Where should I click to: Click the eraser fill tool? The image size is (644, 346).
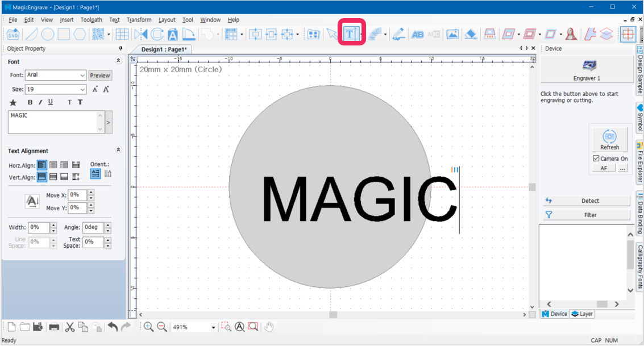(471, 34)
